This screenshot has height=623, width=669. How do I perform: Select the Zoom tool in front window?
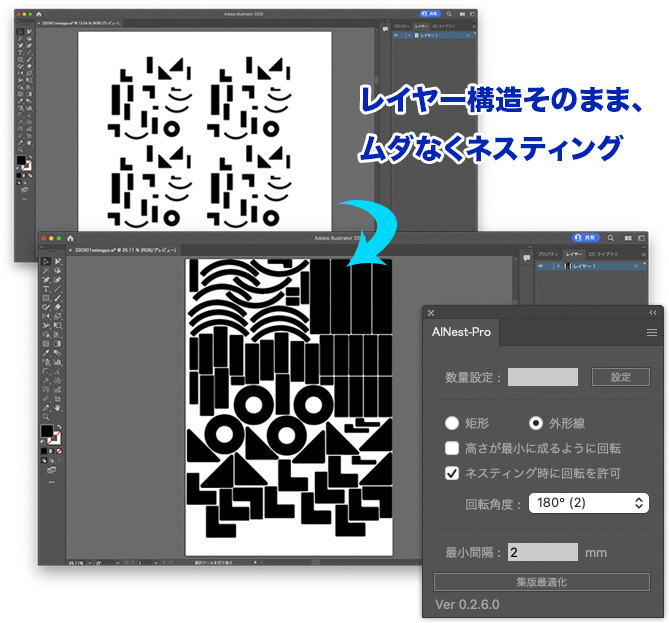tap(45, 417)
